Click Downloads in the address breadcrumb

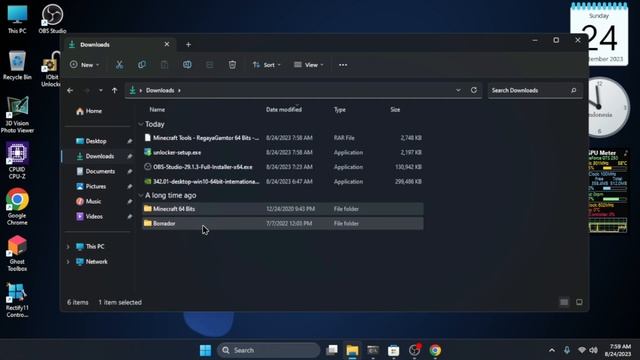point(160,90)
